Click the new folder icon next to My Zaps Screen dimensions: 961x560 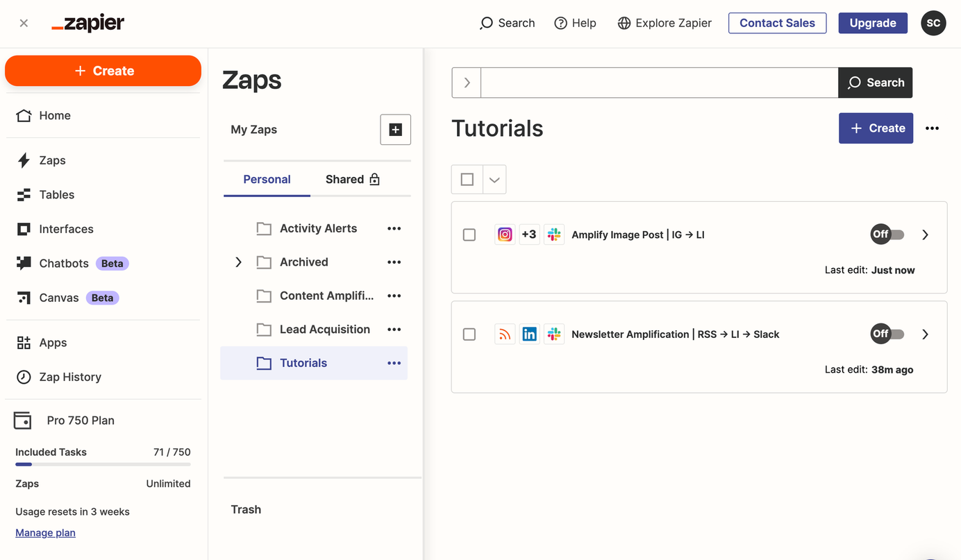395,130
